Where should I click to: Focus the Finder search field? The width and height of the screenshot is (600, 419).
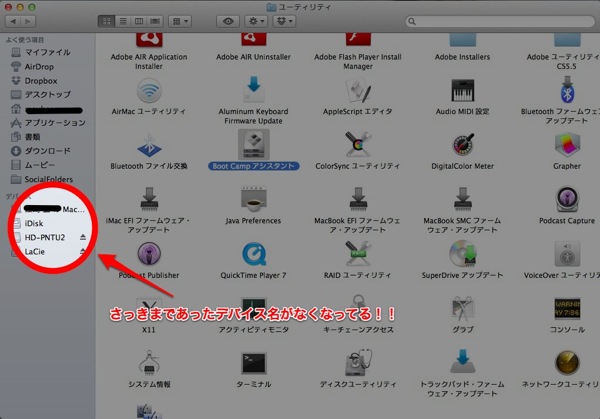point(500,21)
